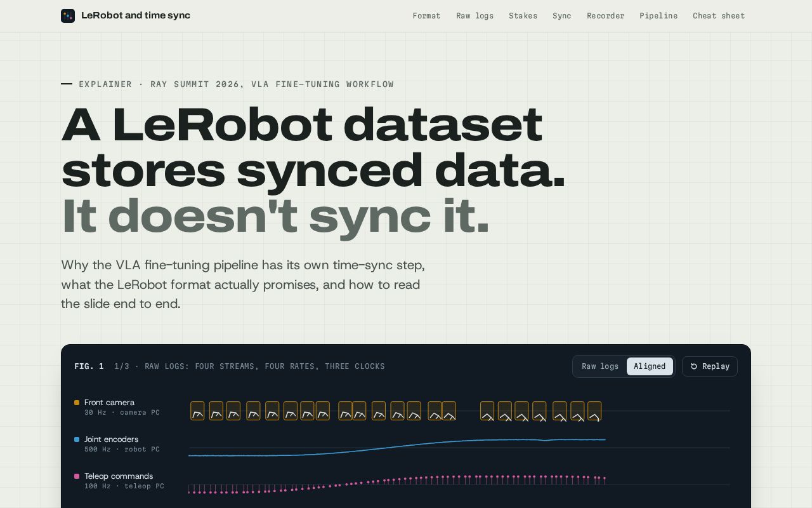Viewport: 812px width, 508px height.
Task: Switch figure view to Raw logs
Action: point(600,366)
